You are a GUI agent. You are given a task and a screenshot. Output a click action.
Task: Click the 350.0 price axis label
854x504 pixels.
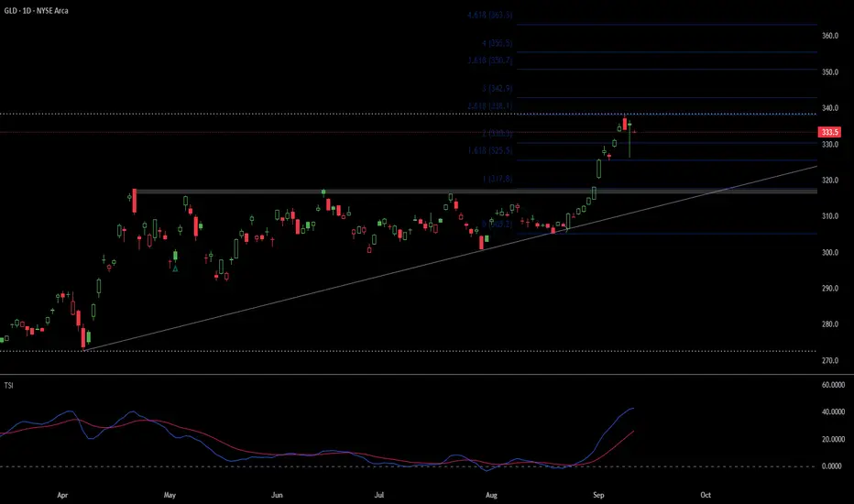point(829,71)
